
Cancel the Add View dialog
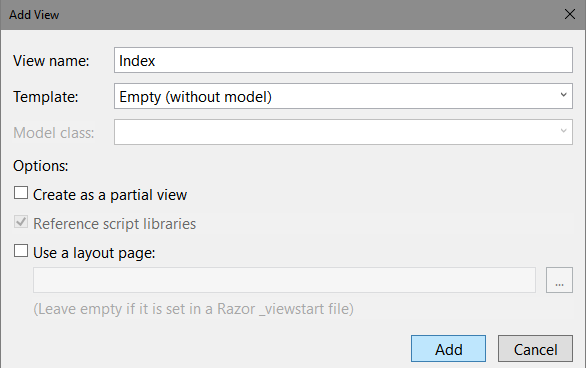click(x=535, y=349)
